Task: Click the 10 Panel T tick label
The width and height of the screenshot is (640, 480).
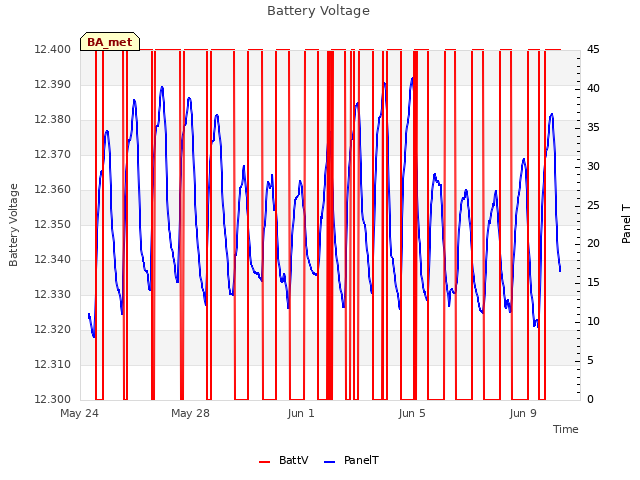Action: click(593, 322)
